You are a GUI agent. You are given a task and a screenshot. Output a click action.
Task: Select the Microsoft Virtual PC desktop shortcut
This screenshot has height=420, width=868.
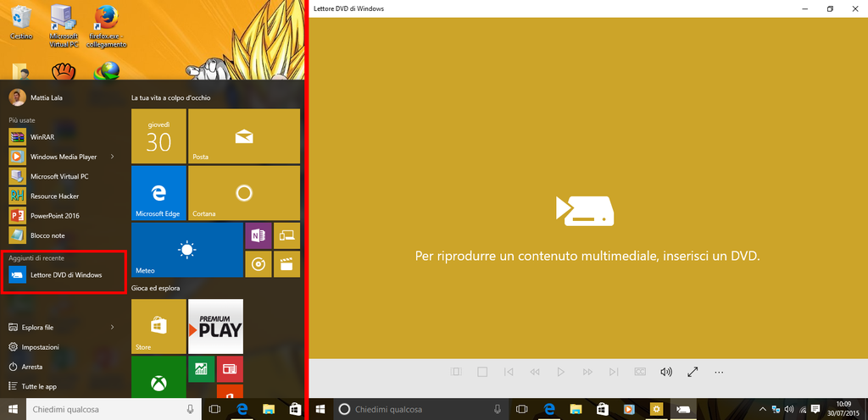[64, 25]
